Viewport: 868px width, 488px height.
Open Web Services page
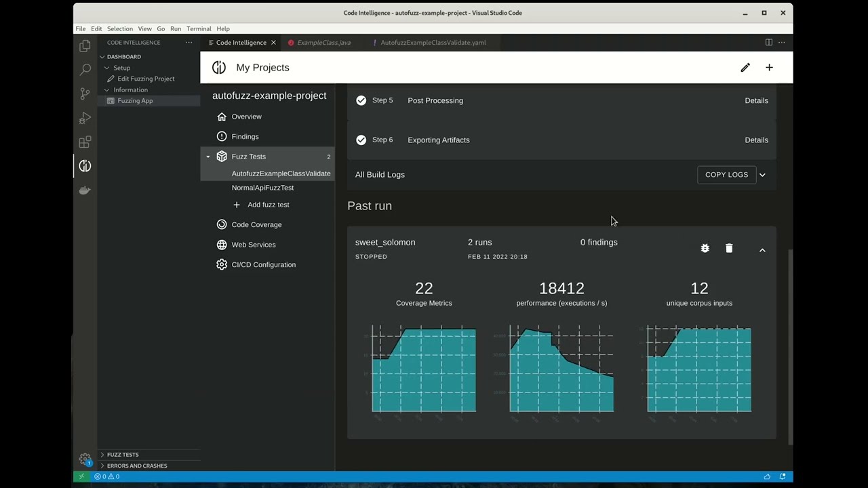point(253,245)
